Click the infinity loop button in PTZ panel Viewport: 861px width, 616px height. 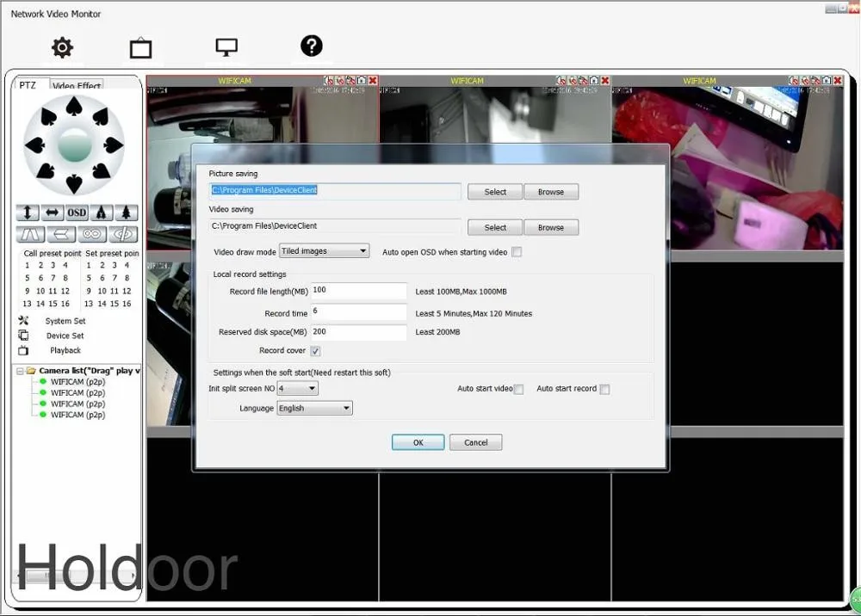click(92, 235)
